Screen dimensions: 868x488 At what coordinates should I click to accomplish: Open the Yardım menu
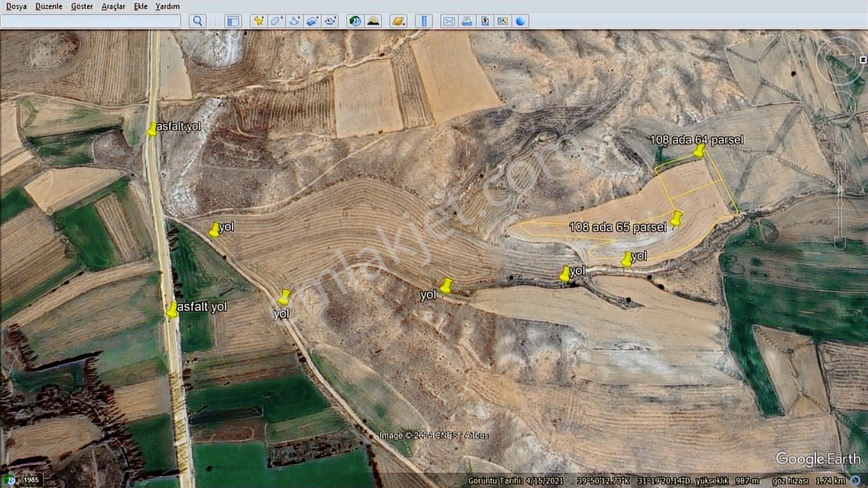(x=168, y=6)
